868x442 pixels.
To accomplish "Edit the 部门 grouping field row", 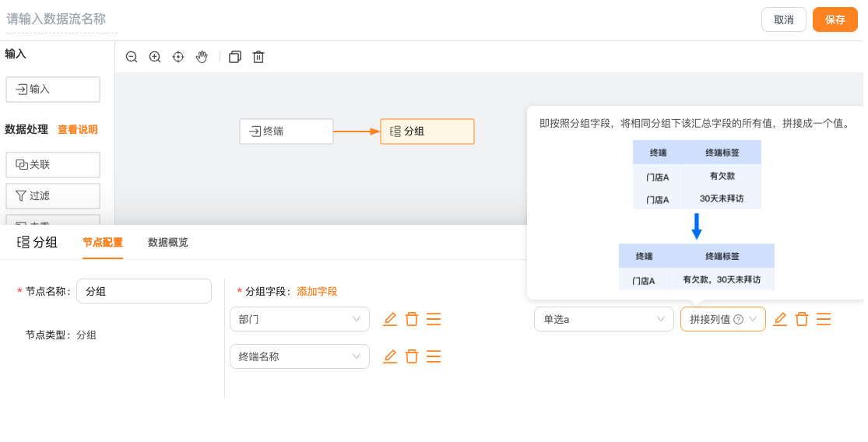I will pos(390,319).
